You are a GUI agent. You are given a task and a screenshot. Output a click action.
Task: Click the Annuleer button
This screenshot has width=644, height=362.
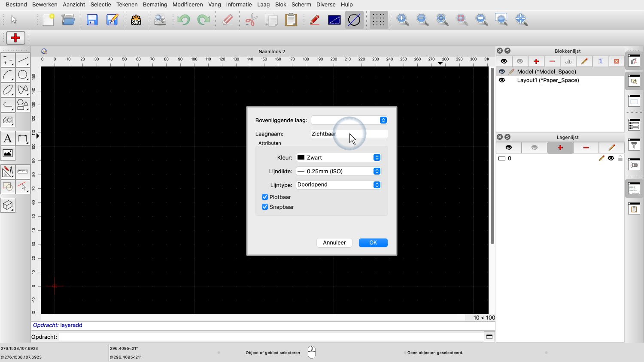click(x=334, y=243)
